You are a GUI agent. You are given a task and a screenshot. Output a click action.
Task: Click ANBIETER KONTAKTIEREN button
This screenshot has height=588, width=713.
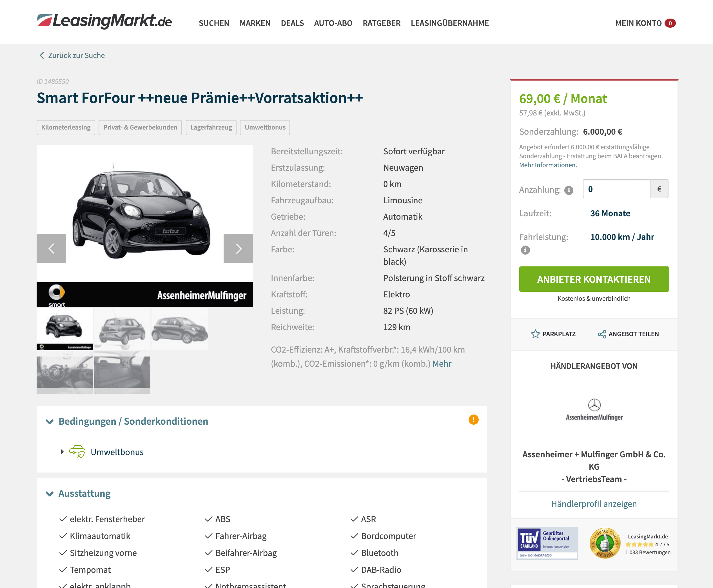point(594,279)
